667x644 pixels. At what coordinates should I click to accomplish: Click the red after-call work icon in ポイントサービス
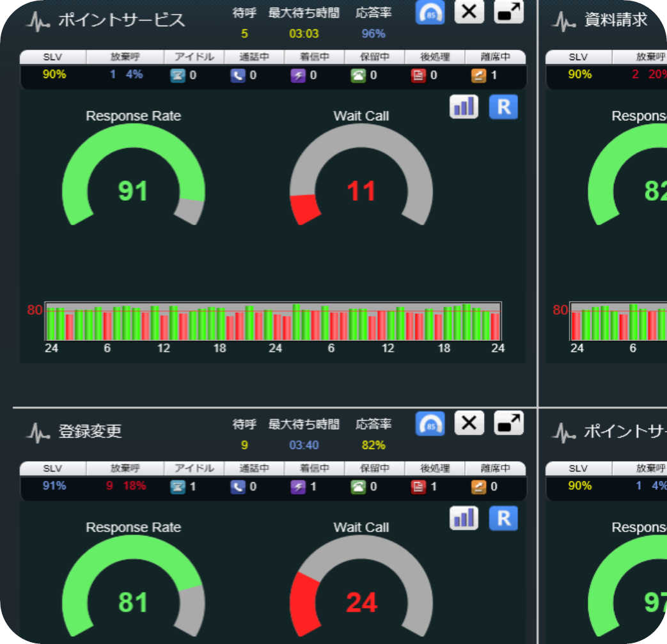[x=418, y=75]
